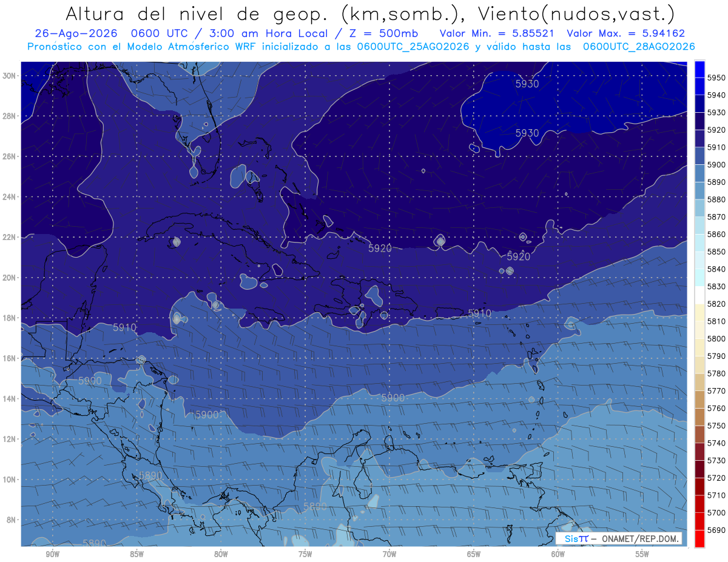The image size is (728, 562).
Task: Click the colorbar legend value 5690
Action: [x=716, y=530]
